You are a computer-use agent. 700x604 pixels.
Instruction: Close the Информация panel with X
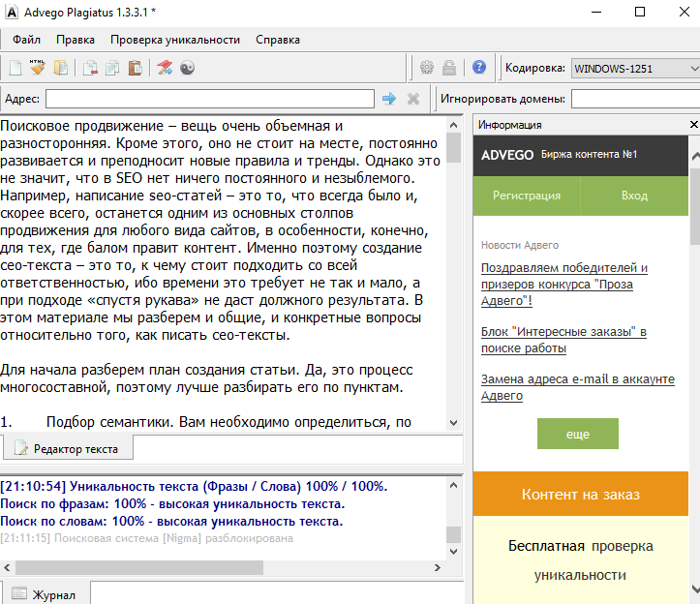[694, 125]
